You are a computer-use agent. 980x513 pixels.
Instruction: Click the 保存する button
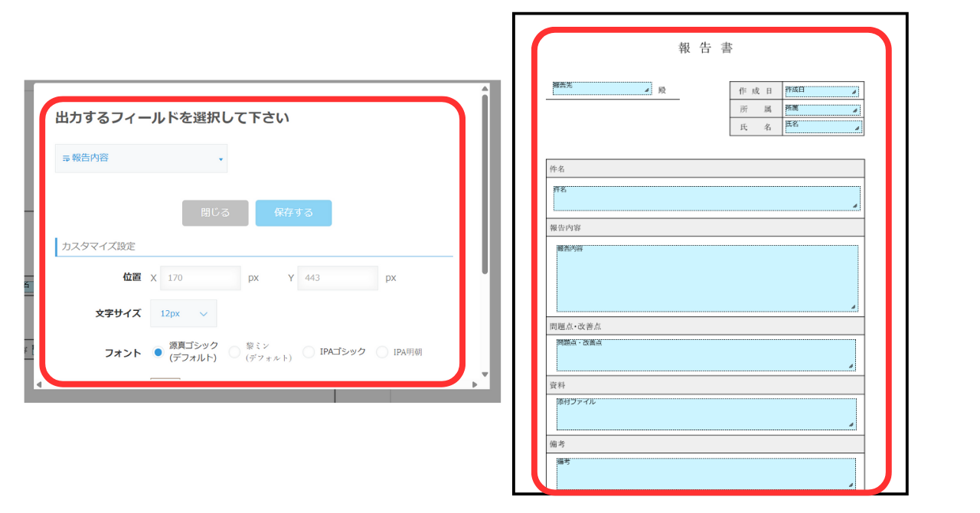(x=294, y=213)
